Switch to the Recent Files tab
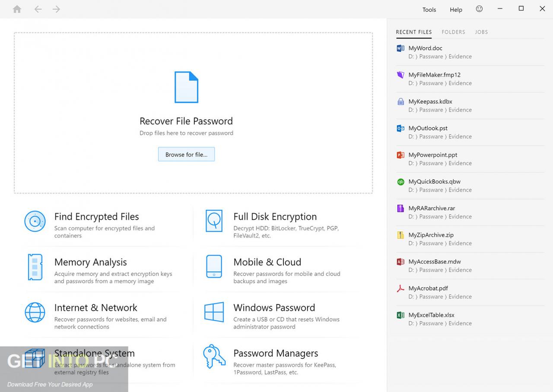 coord(414,32)
